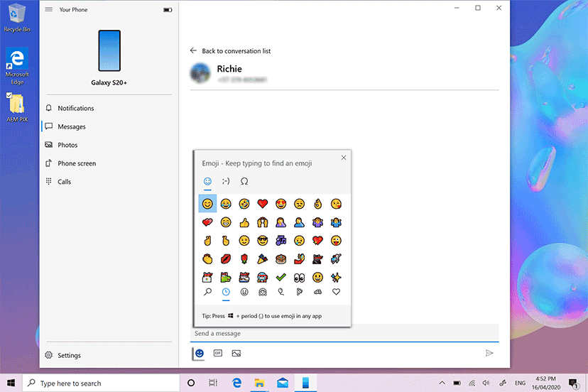The width and height of the screenshot is (588, 392).
Task: Insert the rose emoji
Action: (x=244, y=258)
